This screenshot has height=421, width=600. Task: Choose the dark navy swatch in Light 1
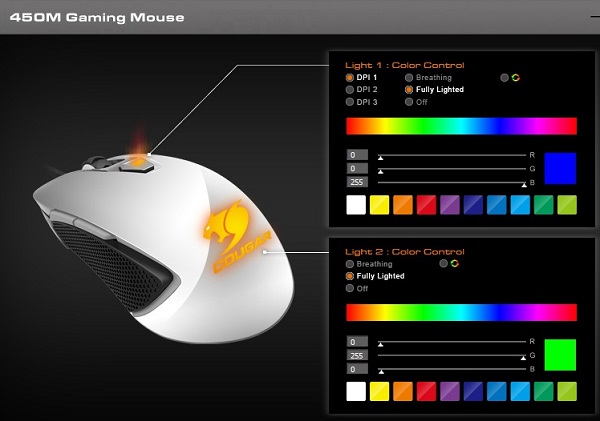[473, 205]
